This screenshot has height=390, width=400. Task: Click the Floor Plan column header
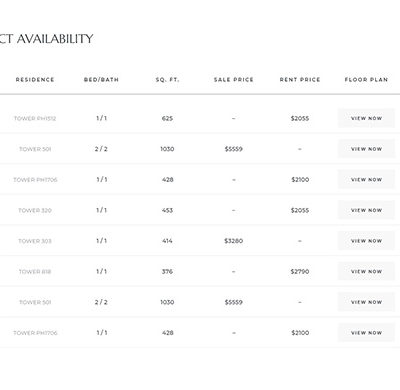[366, 80]
